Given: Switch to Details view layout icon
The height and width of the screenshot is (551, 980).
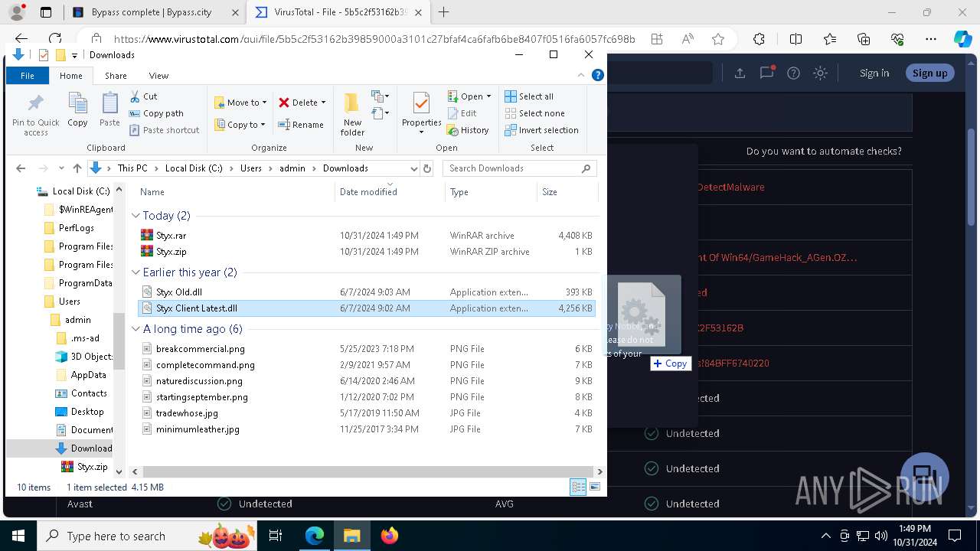Looking at the screenshot, I should click(578, 487).
